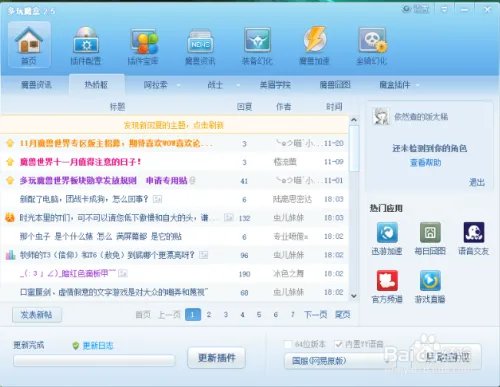This screenshot has width=500, height=387.
Task: Open the 首页 home toolbar icon
Action: click(x=29, y=44)
